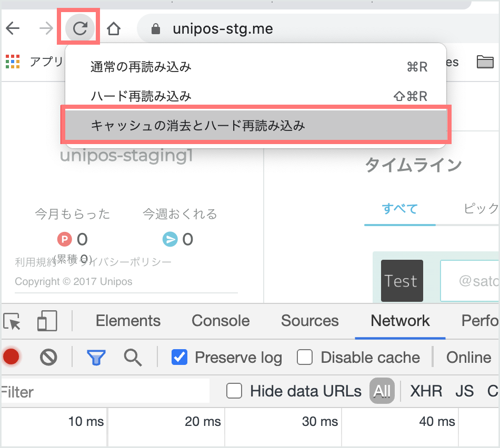The width and height of the screenshot is (500, 448).
Task: Select 通常の再読み込み menu entry
Action: [x=255, y=67]
